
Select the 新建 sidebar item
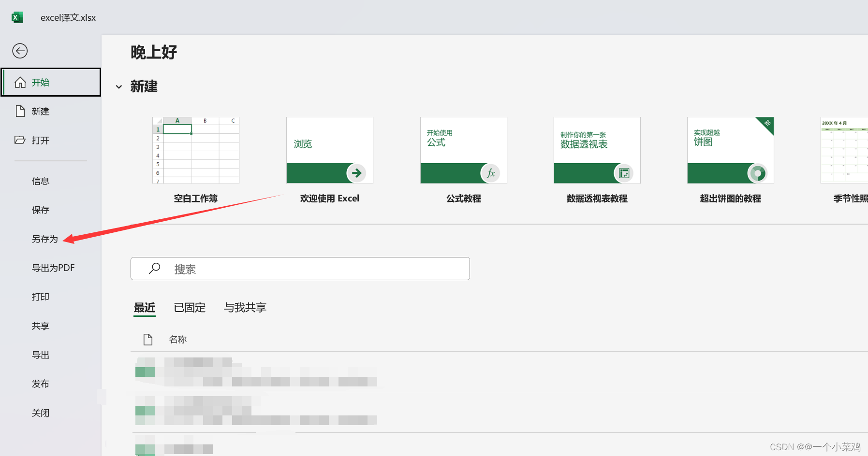[40, 111]
